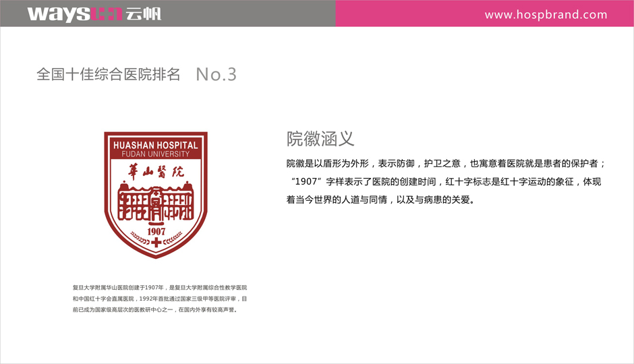Click the caption line starting 复旦大学附属华山医院创建于1907年

click(160, 288)
